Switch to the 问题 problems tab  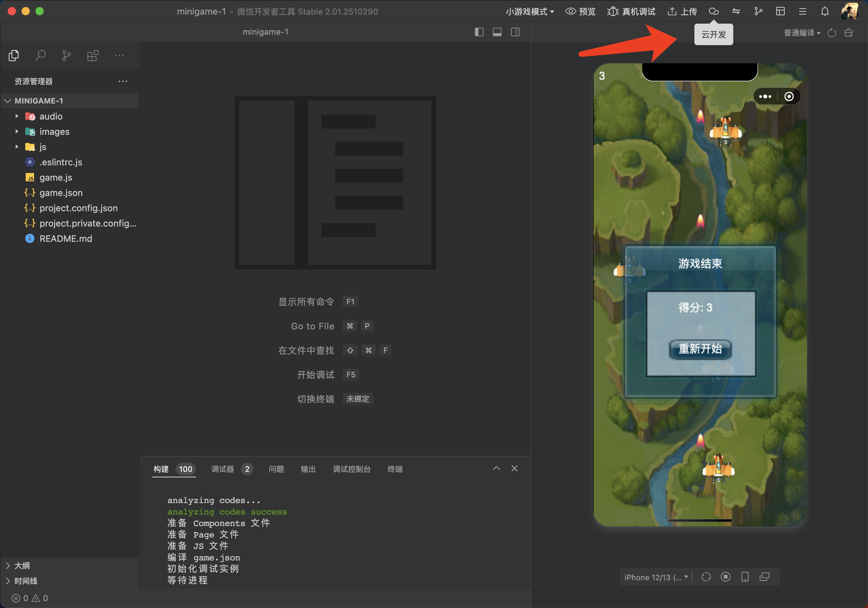point(276,469)
